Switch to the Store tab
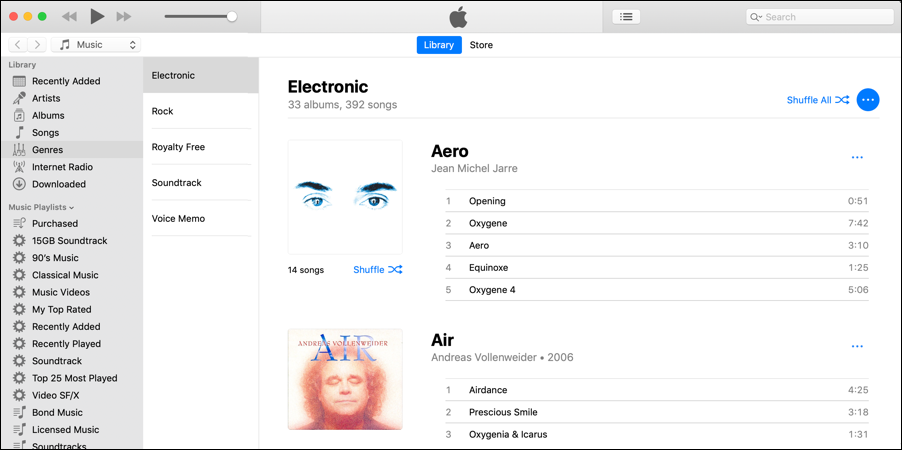902x450 pixels. click(481, 45)
